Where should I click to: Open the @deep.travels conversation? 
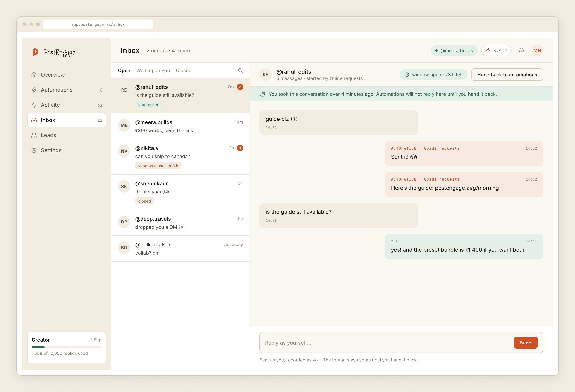coord(180,223)
